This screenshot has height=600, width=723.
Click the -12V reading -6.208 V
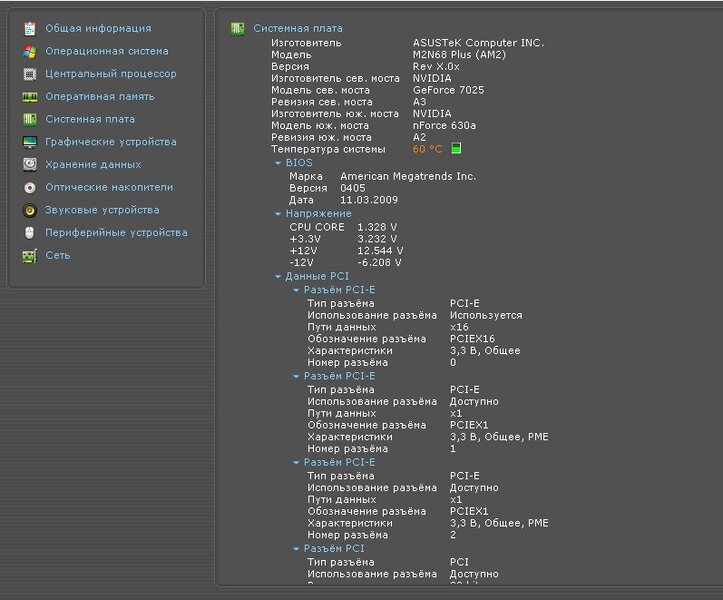(x=379, y=262)
